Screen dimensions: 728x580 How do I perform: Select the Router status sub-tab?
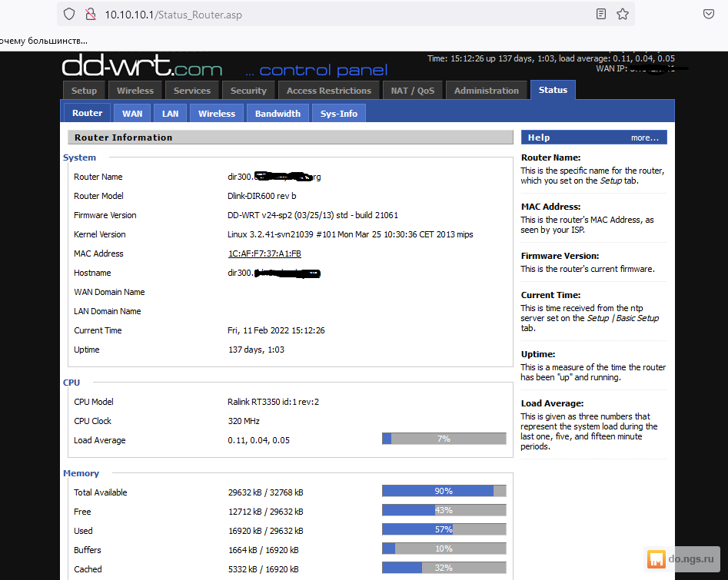(x=87, y=113)
